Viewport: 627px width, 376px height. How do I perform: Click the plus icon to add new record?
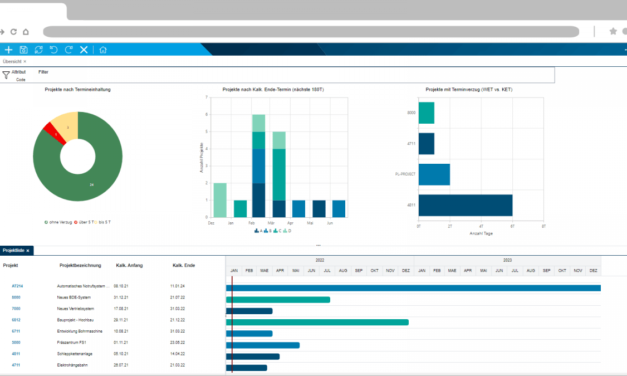tap(8, 50)
